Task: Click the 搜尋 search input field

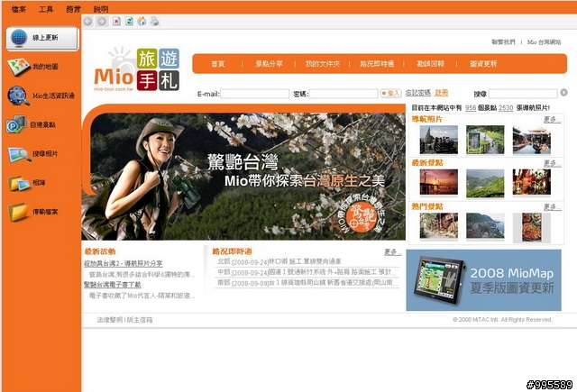Action: (x=523, y=94)
